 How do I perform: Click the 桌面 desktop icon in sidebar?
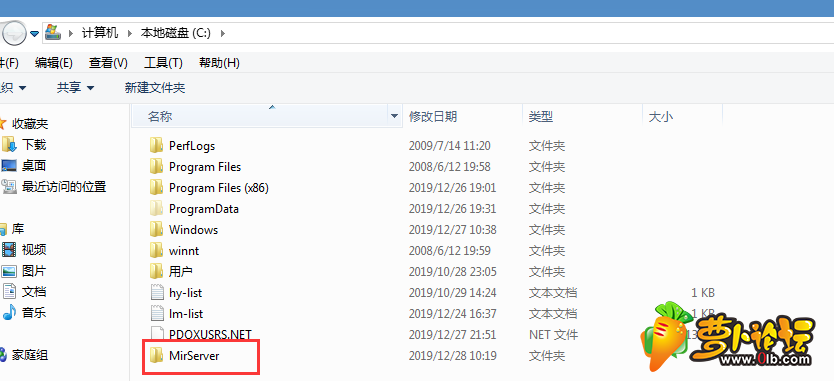click(x=9, y=165)
